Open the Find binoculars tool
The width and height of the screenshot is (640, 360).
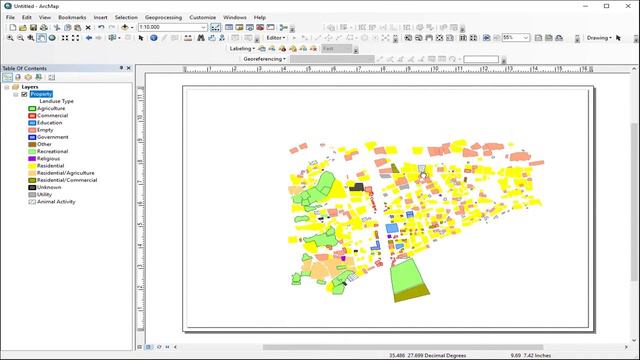tap(201, 38)
